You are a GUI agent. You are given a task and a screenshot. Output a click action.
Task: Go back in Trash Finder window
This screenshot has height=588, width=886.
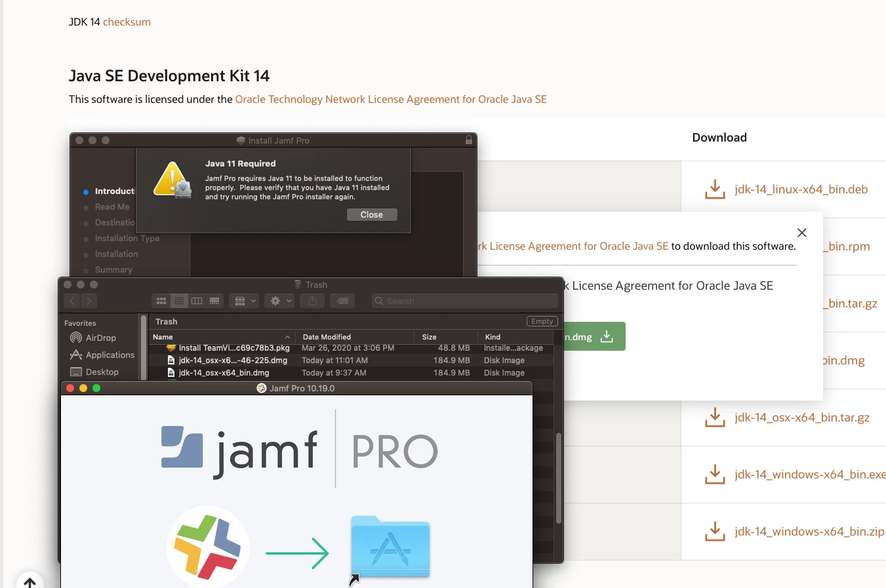[x=72, y=301]
